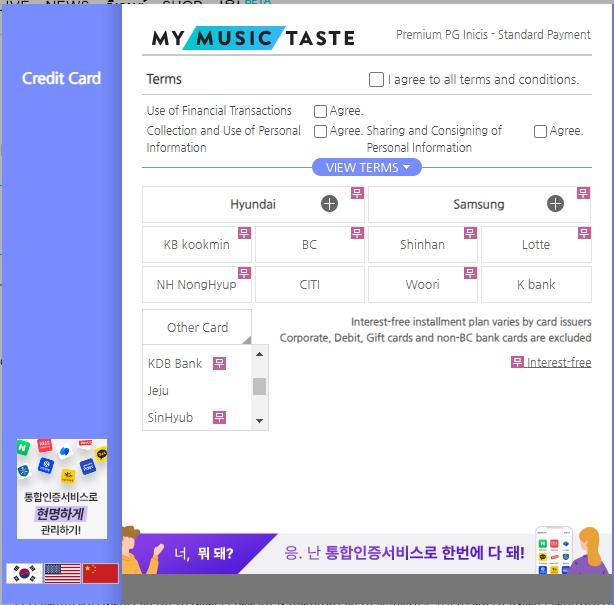Tick Agree for Sharing and Consigning of Personal Information

[540, 131]
